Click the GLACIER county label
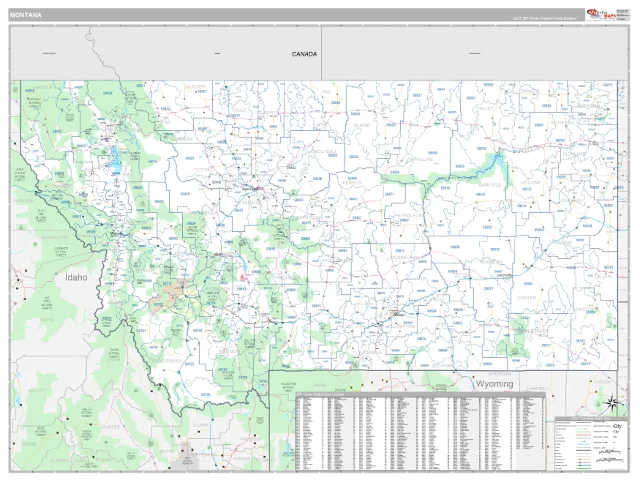The image size is (640, 480). click(x=195, y=87)
